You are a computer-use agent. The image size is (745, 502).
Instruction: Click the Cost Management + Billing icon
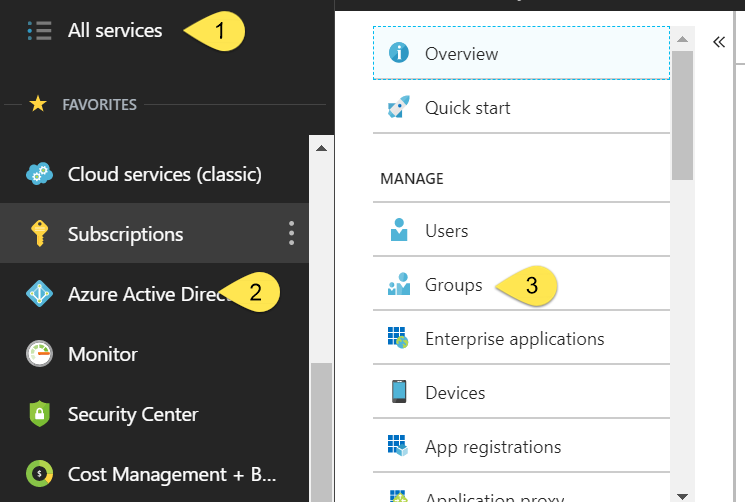tap(39, 474)
